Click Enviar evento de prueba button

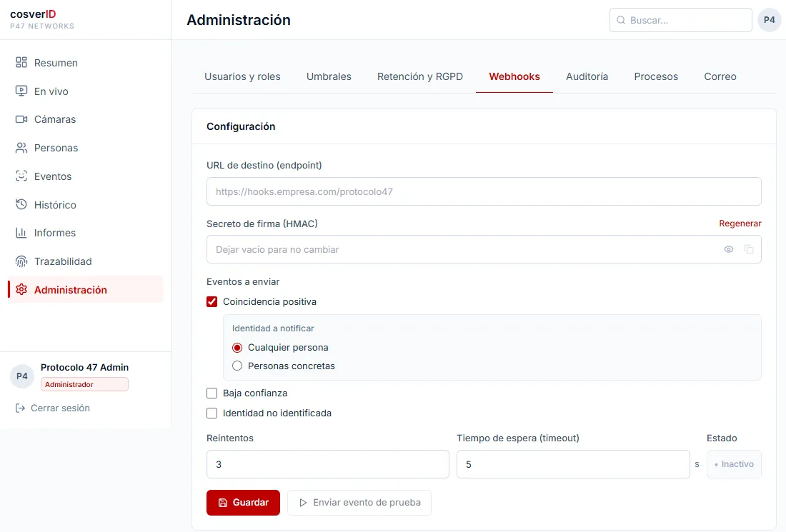pyautogui.click(x=359, y=503)
